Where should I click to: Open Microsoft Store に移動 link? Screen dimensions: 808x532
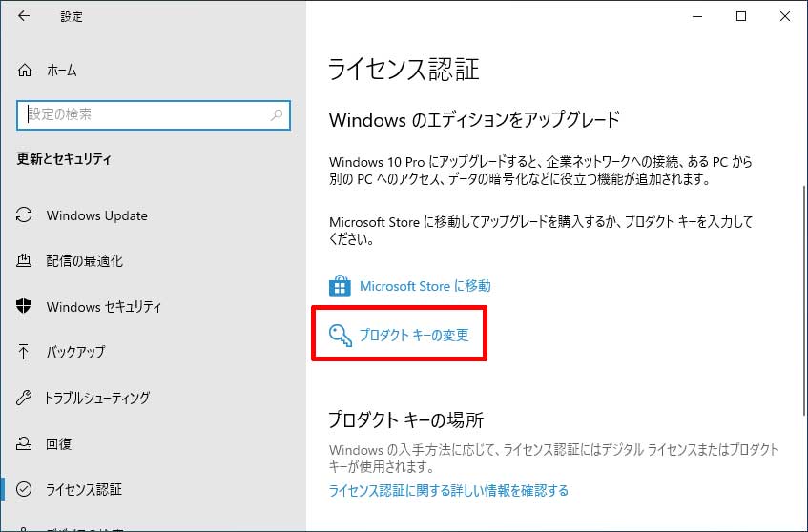[425, 286]
